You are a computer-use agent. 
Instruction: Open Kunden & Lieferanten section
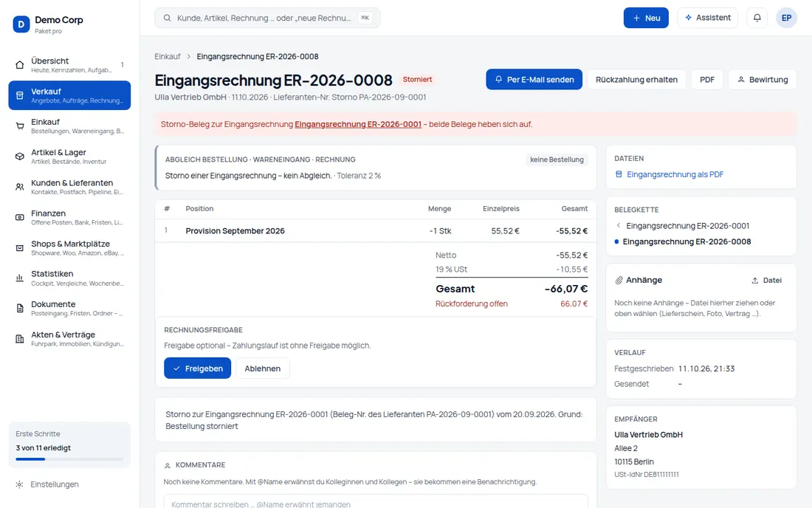pos(69,187)
